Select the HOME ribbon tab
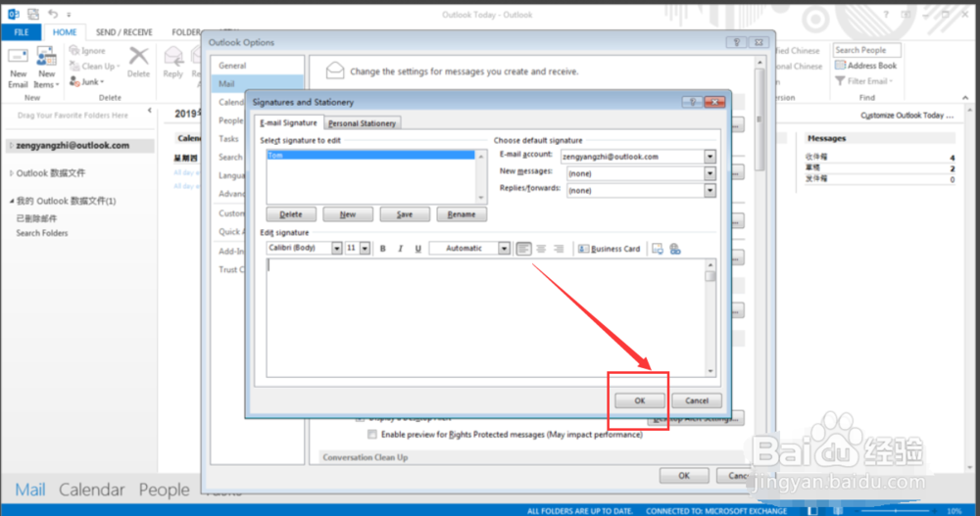 click(x=65, y=32)
